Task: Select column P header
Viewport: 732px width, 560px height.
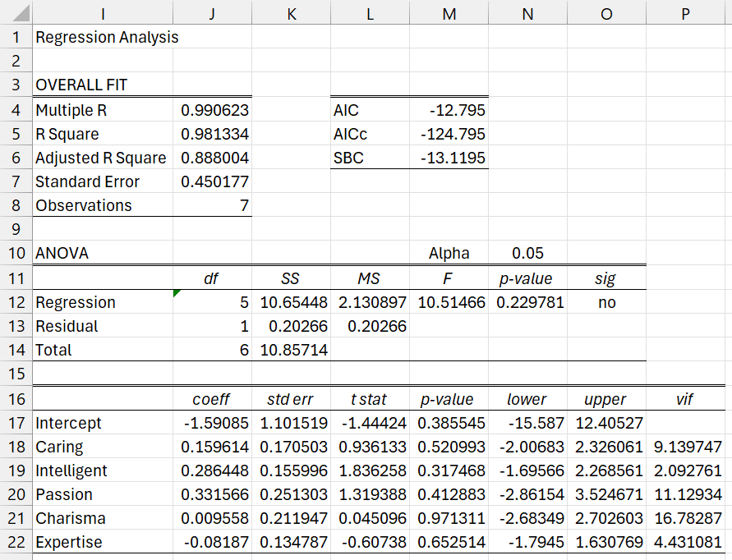Action: 685,13
